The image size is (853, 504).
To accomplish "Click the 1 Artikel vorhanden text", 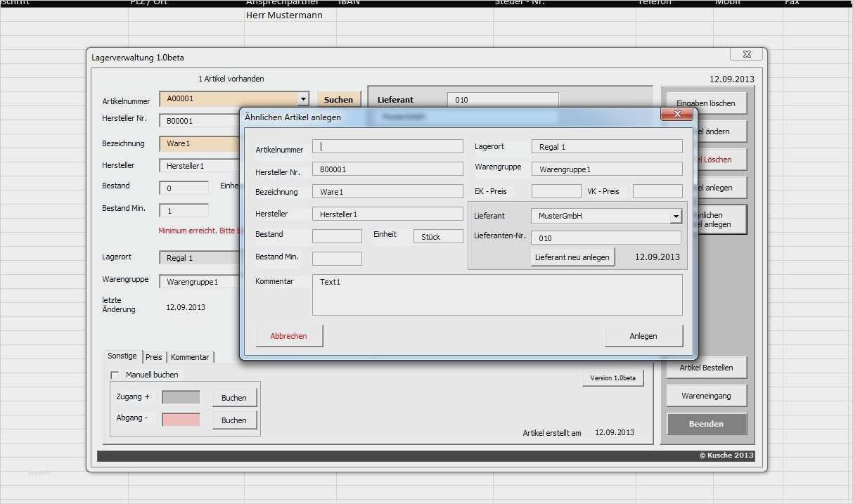I will click(231, 79).
